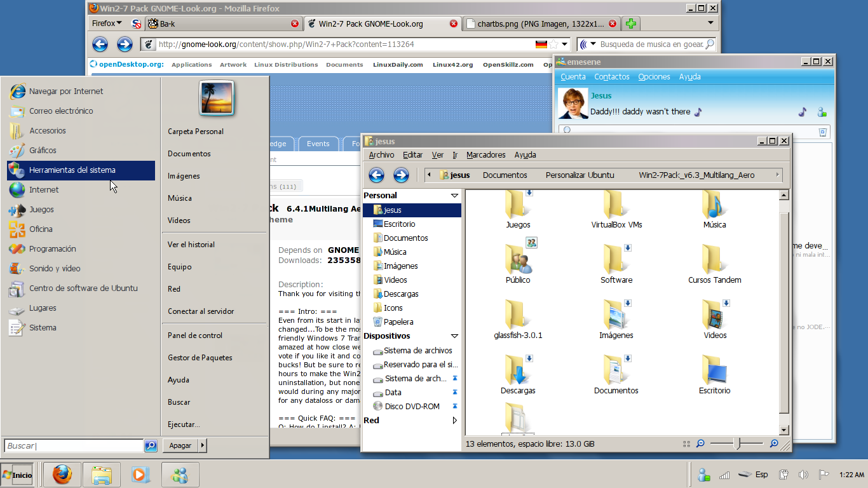
Task: Eject Disco DVD-ROM in sidebar
Action: (x=454, y=407)
